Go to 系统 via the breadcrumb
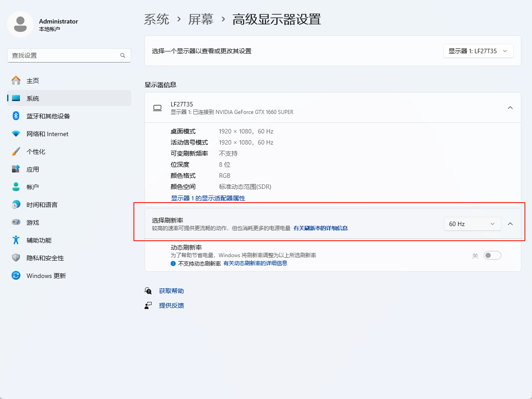The image size is (532, 399). click(x=156, y=19)
